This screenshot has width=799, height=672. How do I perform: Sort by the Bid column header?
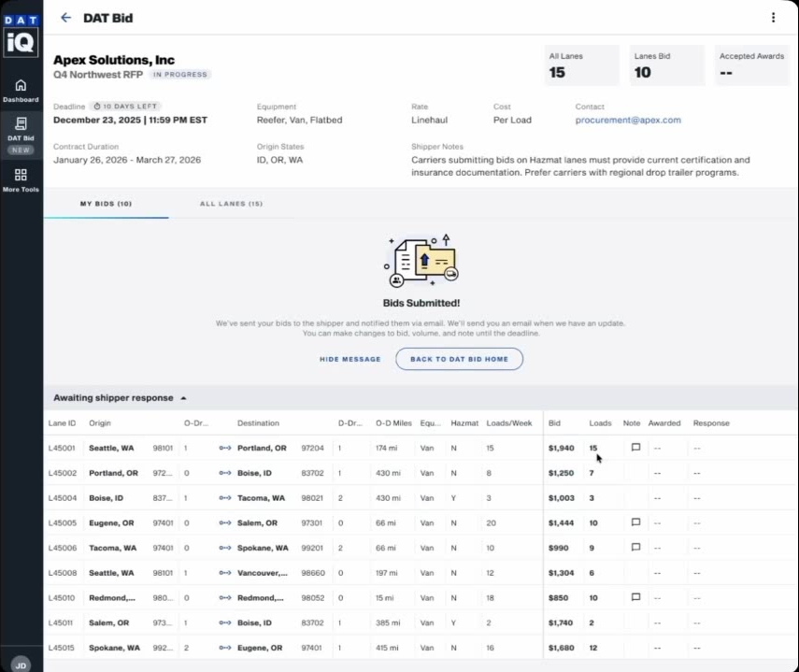point(554,423)
